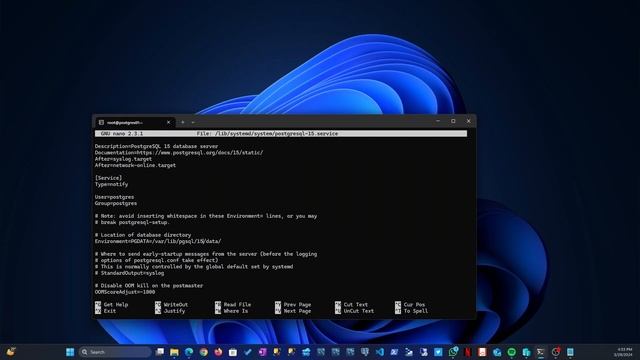
Task: Launch Google Chrome from the taskbar
Action: click(204, 352)
